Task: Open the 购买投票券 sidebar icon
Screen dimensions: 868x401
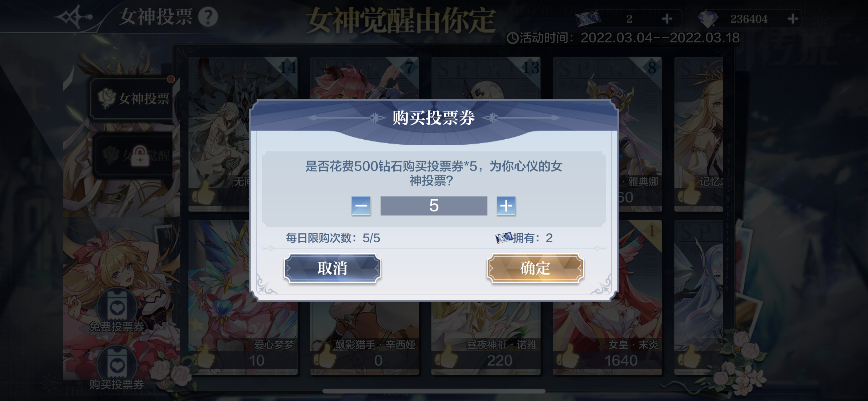Action: [117, 369]
